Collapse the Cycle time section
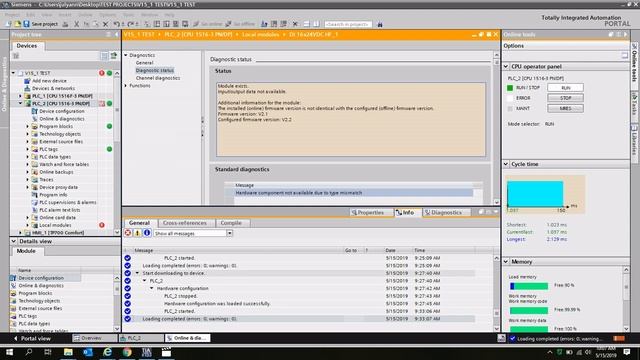The image size is (640, 360). click(506, 164)
